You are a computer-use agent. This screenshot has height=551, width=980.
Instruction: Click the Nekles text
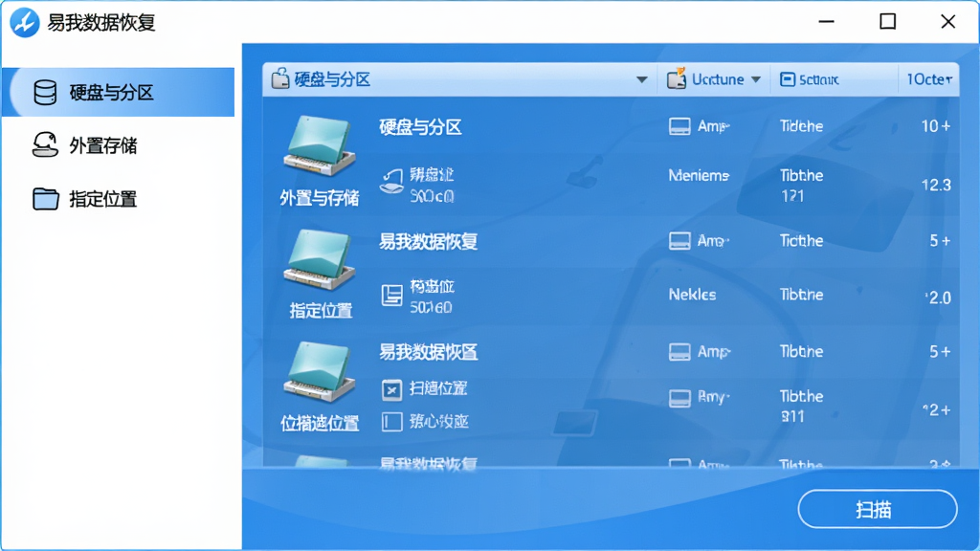(692, 295)
